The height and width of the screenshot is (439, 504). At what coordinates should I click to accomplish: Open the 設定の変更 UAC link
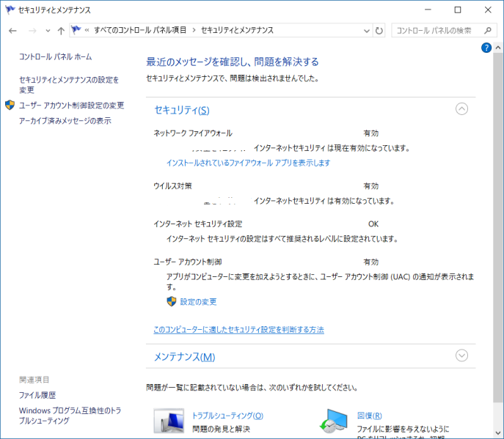[x=198, y=302]
